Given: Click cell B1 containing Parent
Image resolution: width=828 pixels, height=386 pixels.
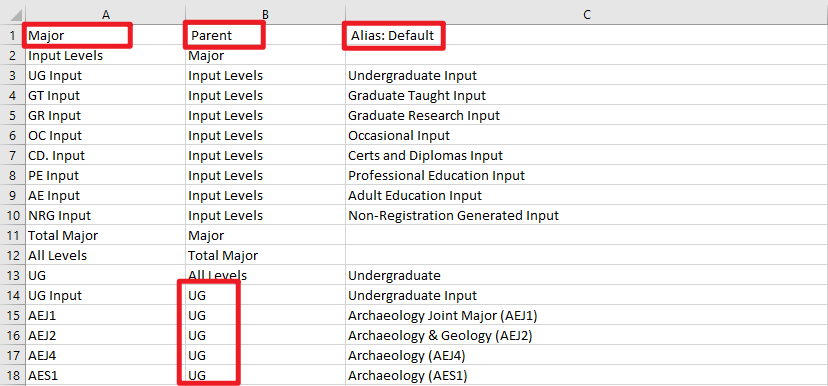Looking at the screenshot, I should click(266, 35).
